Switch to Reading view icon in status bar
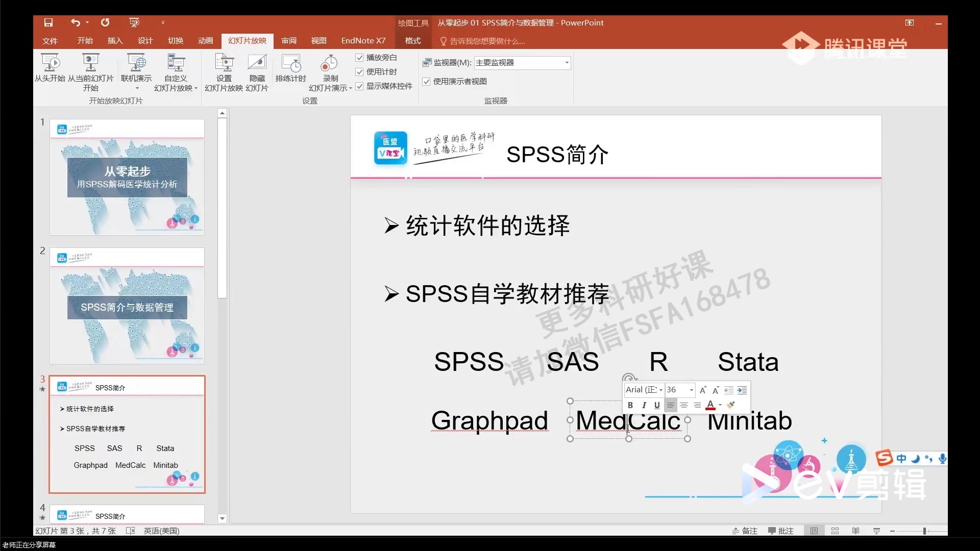 856,531
